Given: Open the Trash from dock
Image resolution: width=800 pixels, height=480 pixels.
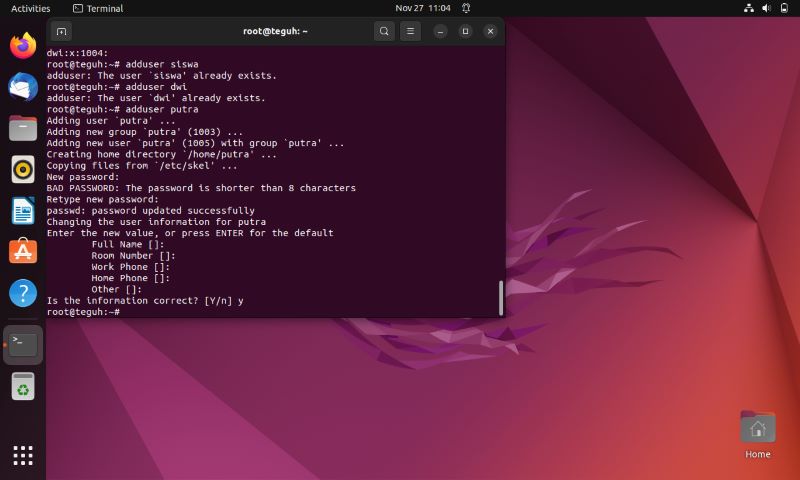Looking at the screenshot, I should click(23, 386).
